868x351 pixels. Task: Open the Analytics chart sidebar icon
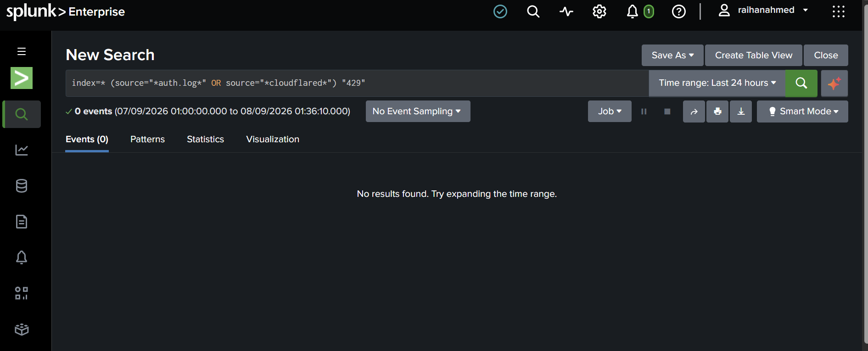22,150
